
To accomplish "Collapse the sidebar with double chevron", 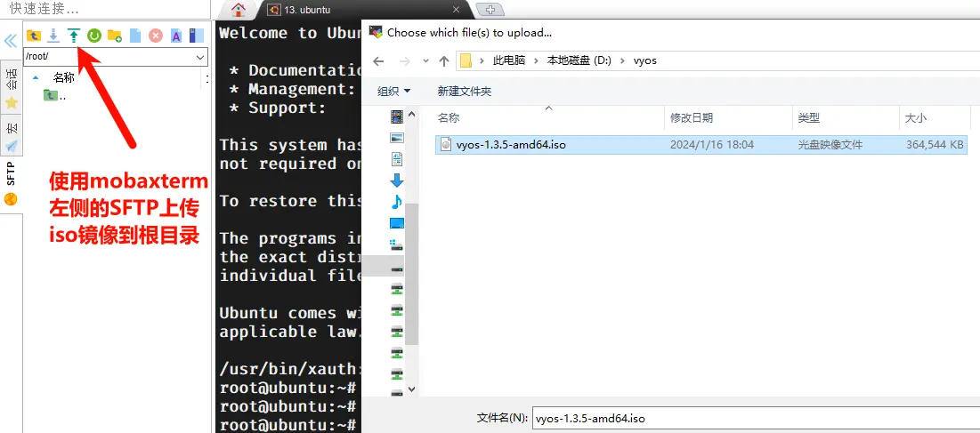I will [x=11, y=41].
